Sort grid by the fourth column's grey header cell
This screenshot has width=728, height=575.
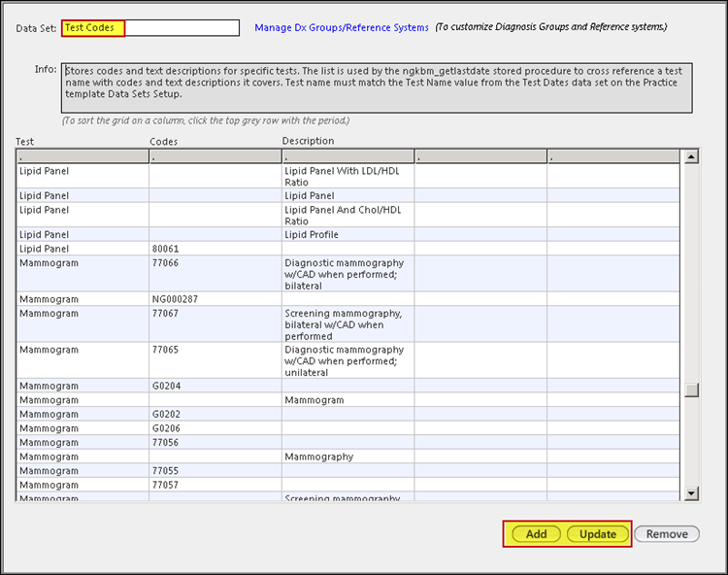click(481, 157)
